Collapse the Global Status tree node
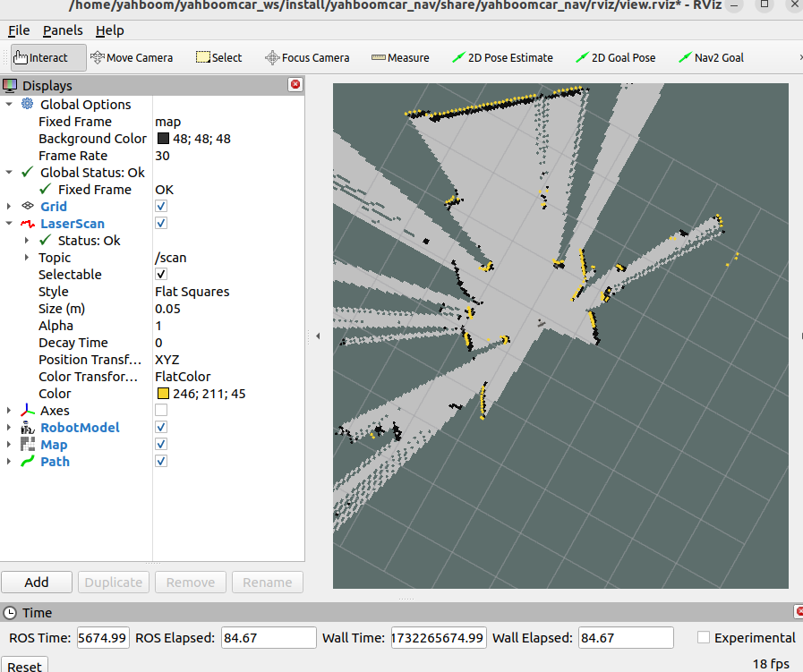803x672 pixels. 9,173
